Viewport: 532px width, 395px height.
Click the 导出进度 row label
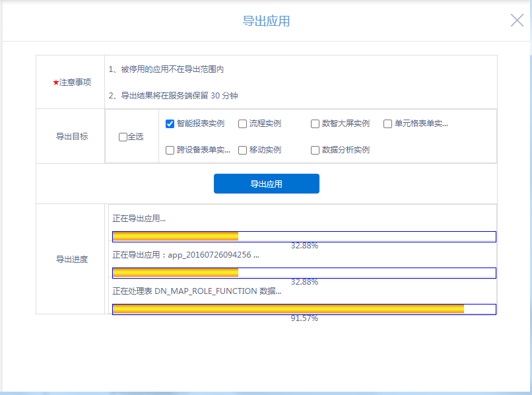[71, 259]
